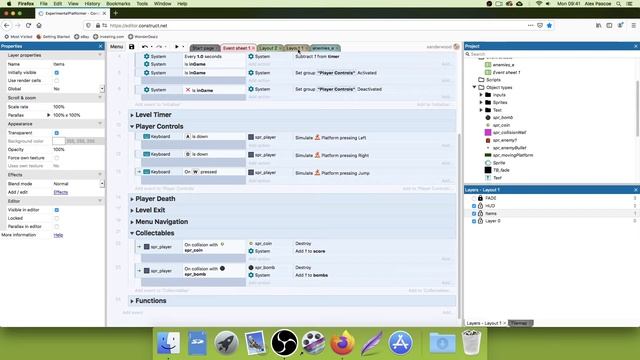This screenshot has height=360, width=640.
Task: Click the Project search field
Action: tap(552, 54)
